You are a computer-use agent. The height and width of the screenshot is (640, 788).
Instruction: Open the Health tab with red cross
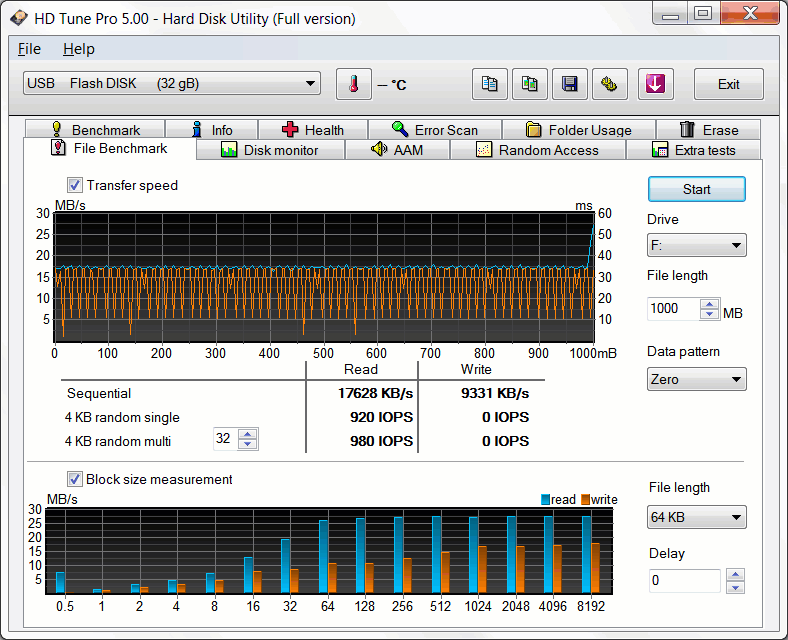(x=312, y=130)
